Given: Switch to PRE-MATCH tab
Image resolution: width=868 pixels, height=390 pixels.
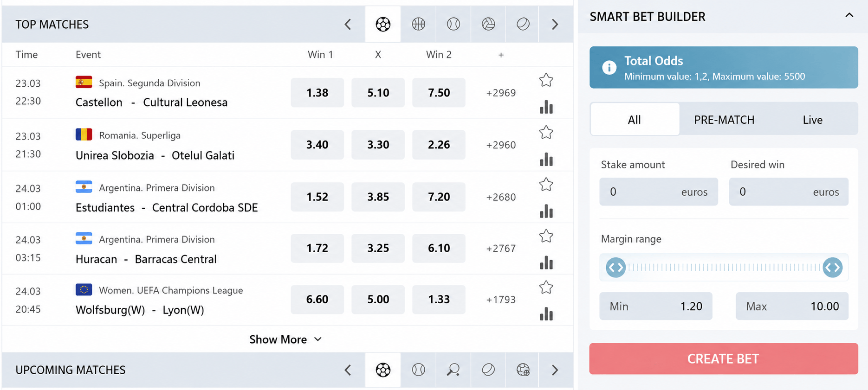Looking at the screenshot, I should pos(724,120).
